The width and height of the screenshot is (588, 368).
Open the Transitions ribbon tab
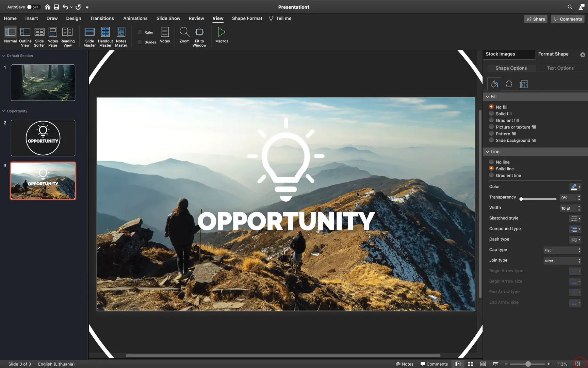102,18
